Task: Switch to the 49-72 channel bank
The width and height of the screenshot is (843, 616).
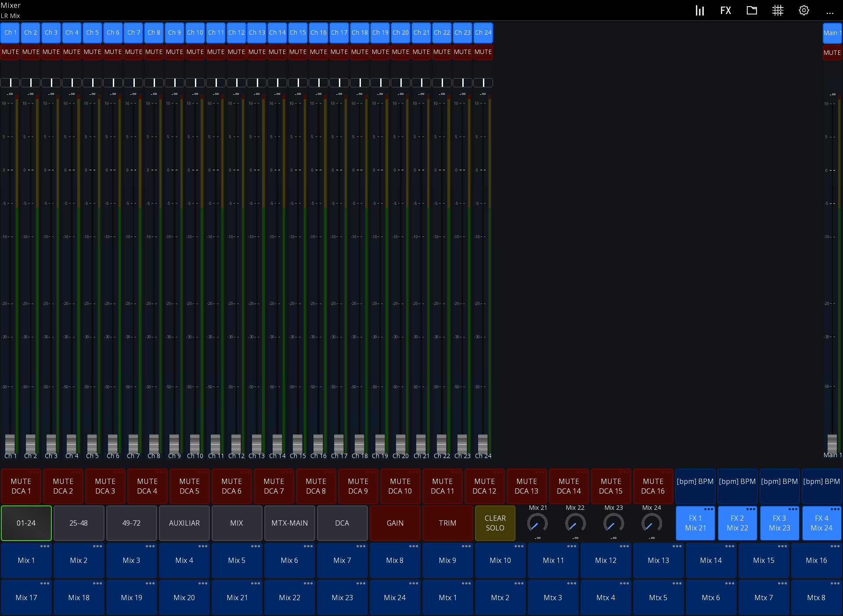Action: point(131,523)
